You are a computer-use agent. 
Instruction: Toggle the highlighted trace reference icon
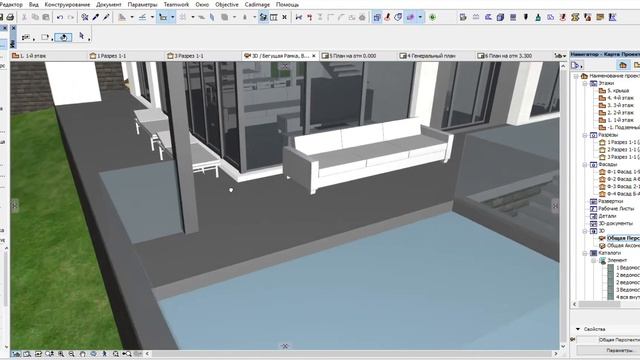point(263,17)
